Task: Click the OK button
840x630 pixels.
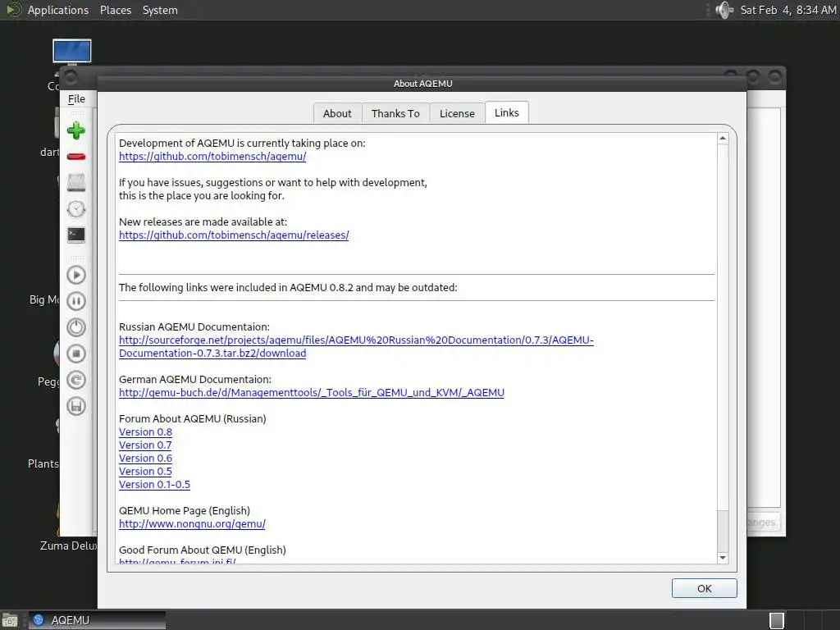Action: 705,588
